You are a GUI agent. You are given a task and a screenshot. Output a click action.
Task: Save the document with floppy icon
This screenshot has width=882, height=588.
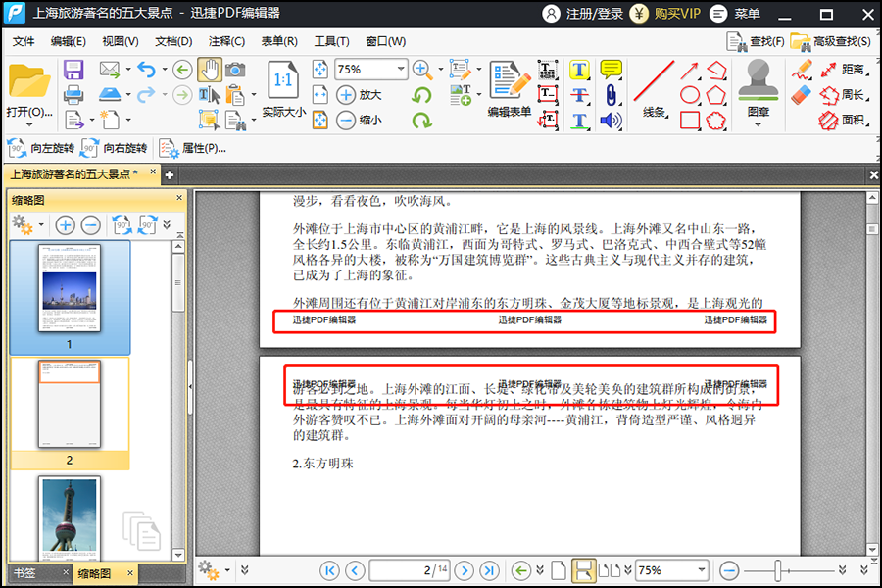73,70
